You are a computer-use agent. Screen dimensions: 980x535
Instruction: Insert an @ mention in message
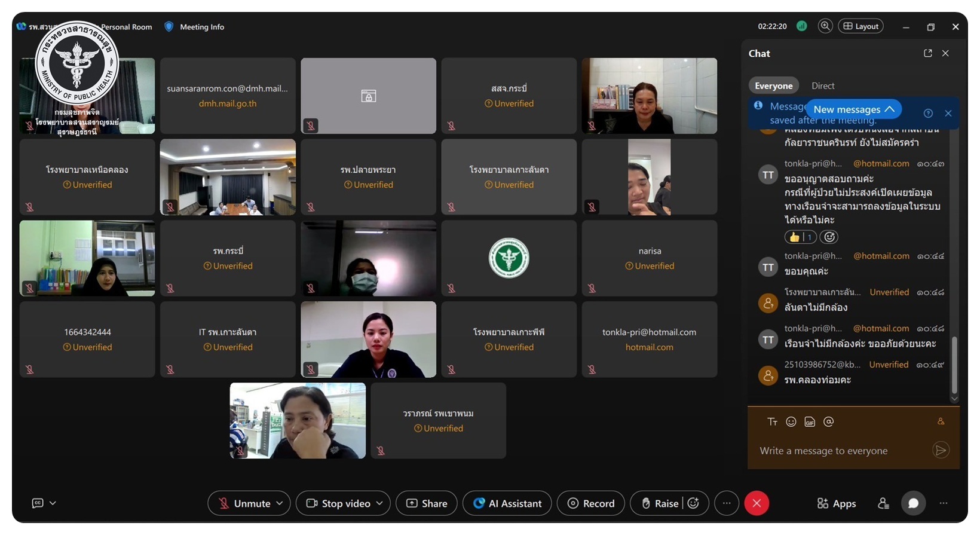click(x=828, y=421)
